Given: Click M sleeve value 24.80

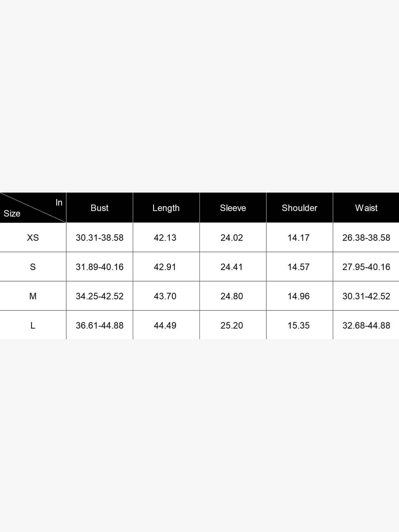Looking at the screenshot, I should coord(232,296).
